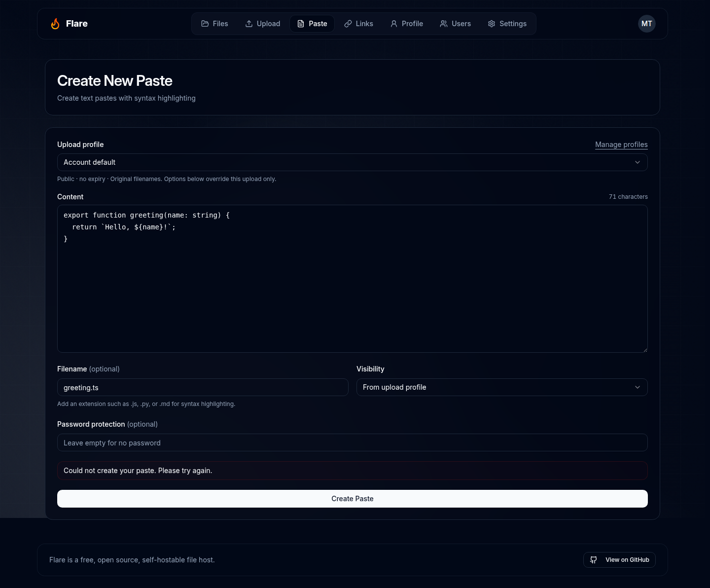Click the Users group icon in navigation
This screenshot has height=588, width=710.
[x=444, y=24]
